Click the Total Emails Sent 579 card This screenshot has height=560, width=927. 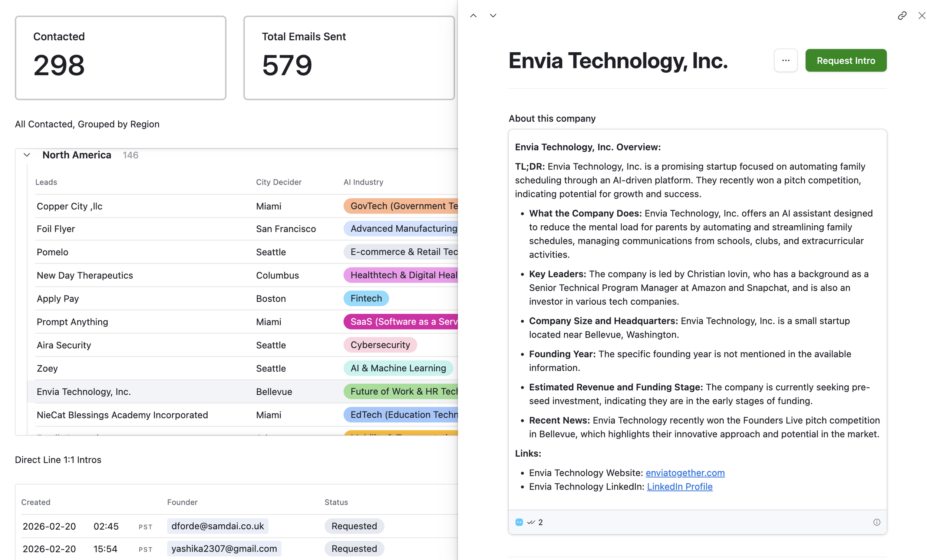pyautogui.click(x=349, y=57)
